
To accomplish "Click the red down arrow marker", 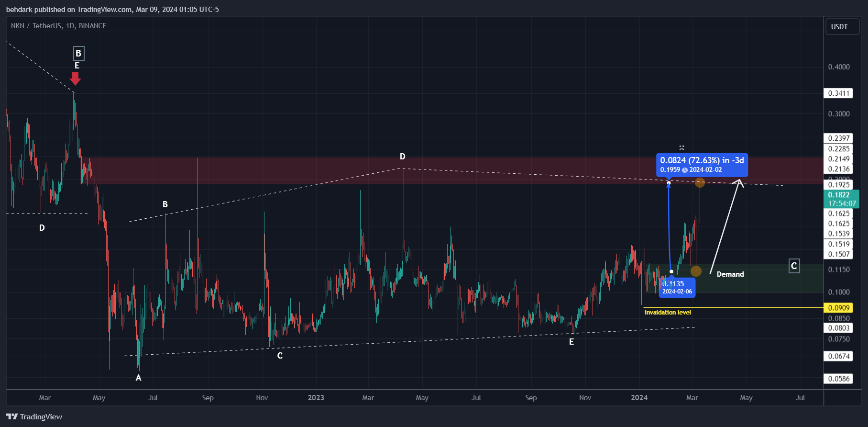I will point(75,79).
